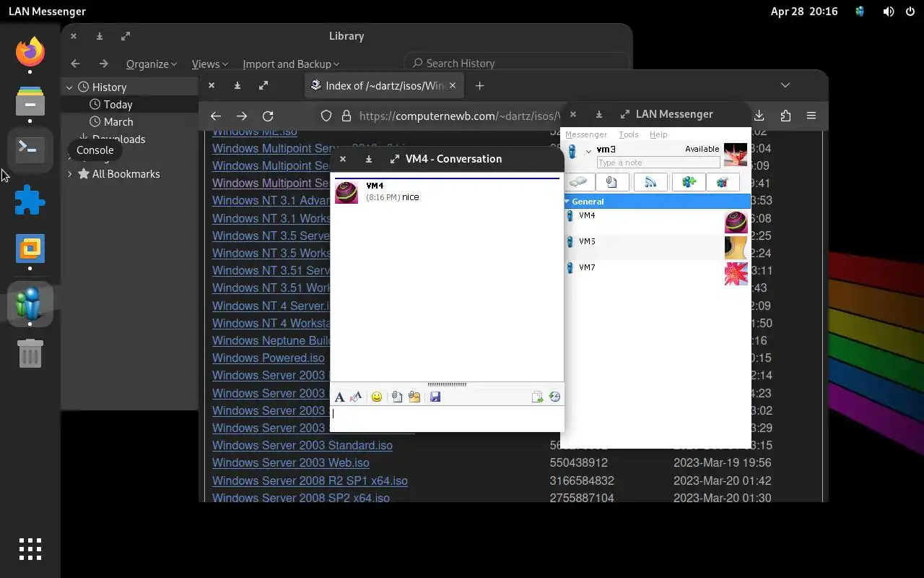The width and height of the screenshot is (924, 578).
Task: Click the LAN Messenger dock icon
Action: click(30, 303)
